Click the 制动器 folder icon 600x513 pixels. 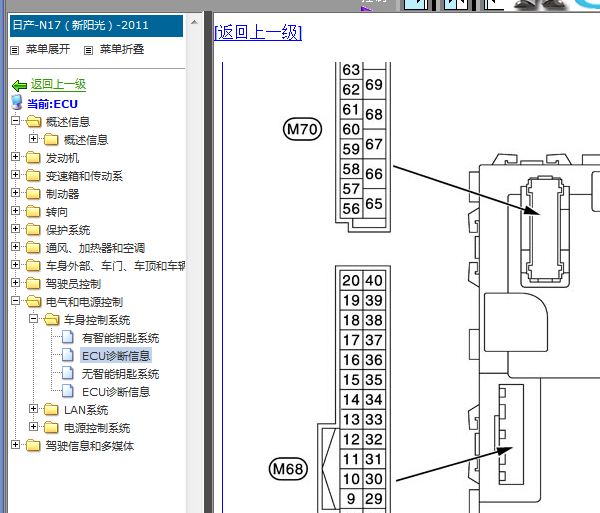click(33, 193)
